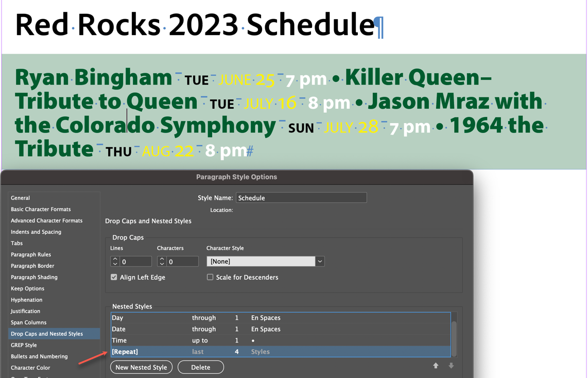This screenshot has height=378, width=588.
Task: Disable Align Left Edge
Action: click(x=114, y=277)
